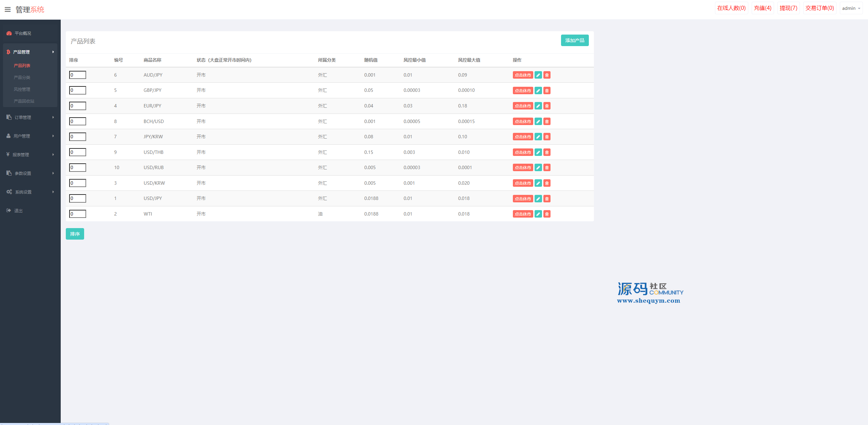868x425 pixels.
Task: Click the 退出 logout icon in the sidebar
Action: 9,210
